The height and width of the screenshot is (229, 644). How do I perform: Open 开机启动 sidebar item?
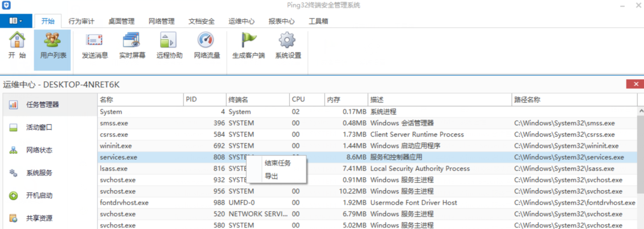tap(50, 195)
